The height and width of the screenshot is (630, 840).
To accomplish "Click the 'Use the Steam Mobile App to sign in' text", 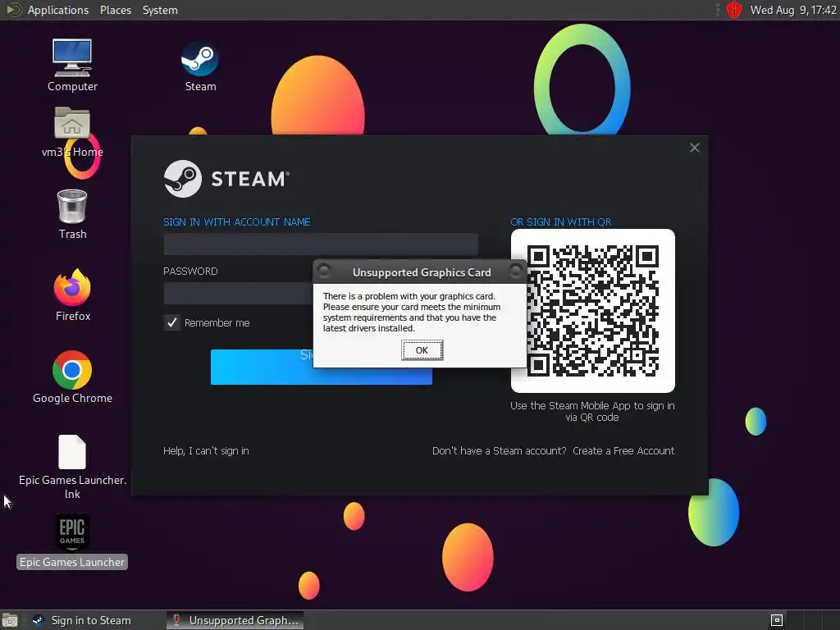I will (x=592, y=412).
